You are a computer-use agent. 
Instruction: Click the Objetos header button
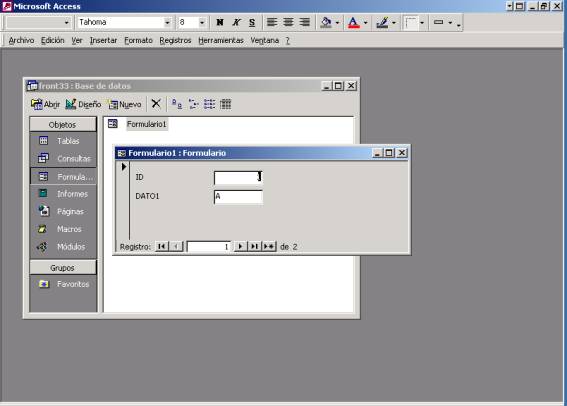pyautogui.click(x=63, y=125)
